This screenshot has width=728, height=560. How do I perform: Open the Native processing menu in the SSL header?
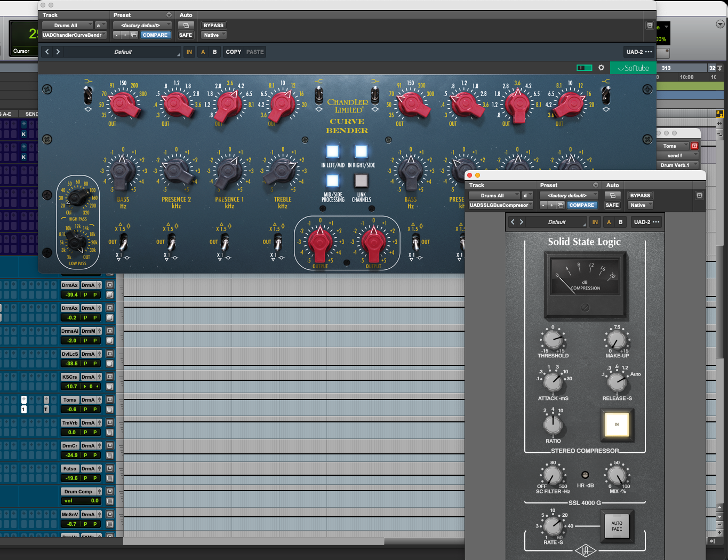[639, 205]
